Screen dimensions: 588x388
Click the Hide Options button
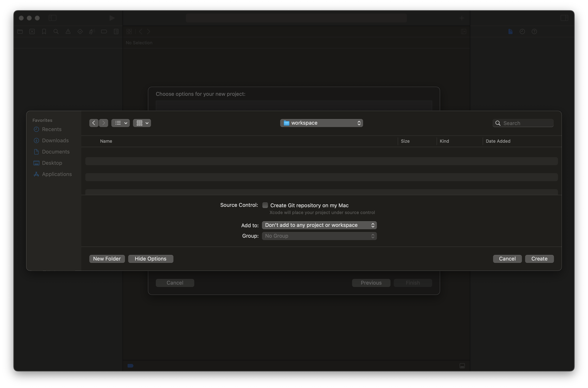[x=150, y=259]
